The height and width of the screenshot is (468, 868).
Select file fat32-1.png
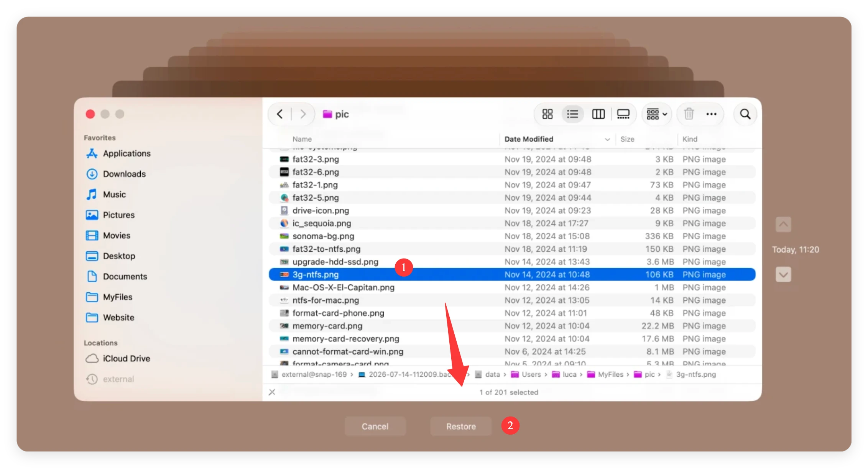coord(512,185)
